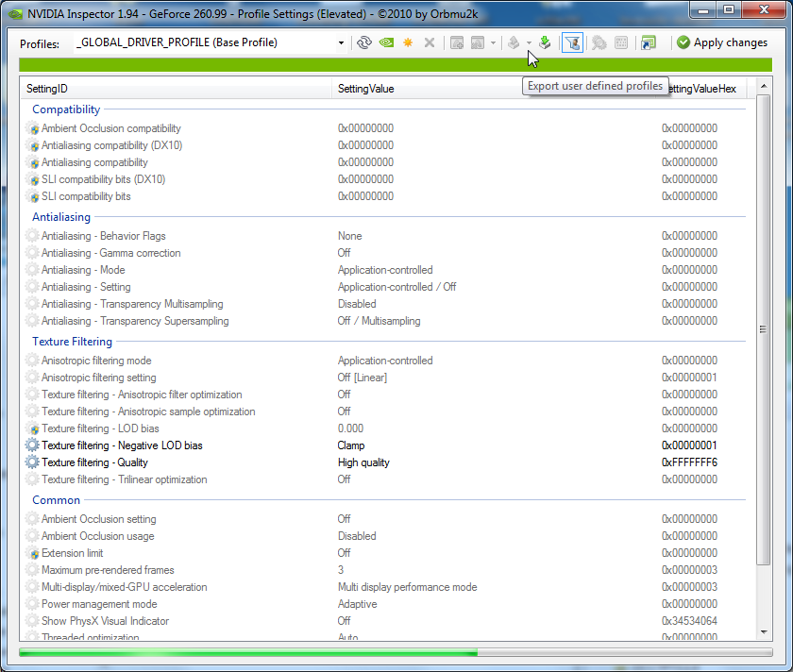Click the Apply changes button

tap(722, 42)
